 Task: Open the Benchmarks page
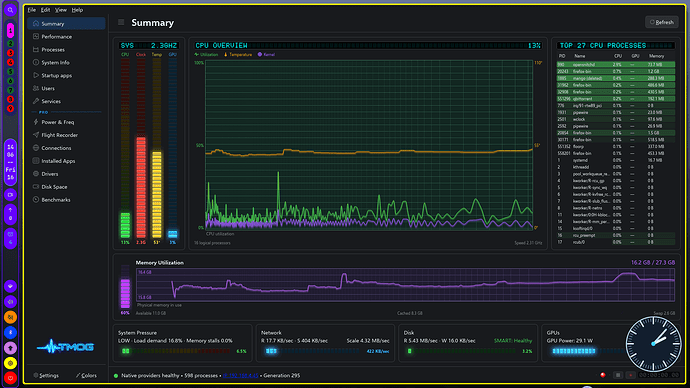click(x=66, y=200)
